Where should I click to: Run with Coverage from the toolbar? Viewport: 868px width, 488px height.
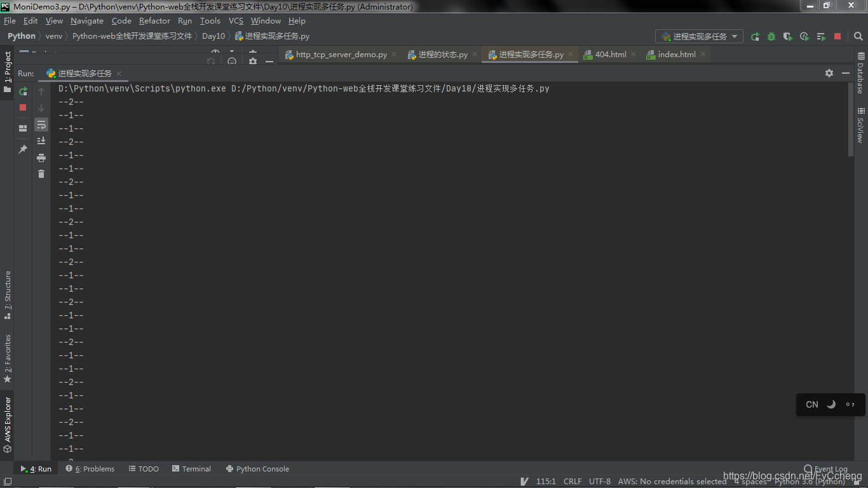788,37
